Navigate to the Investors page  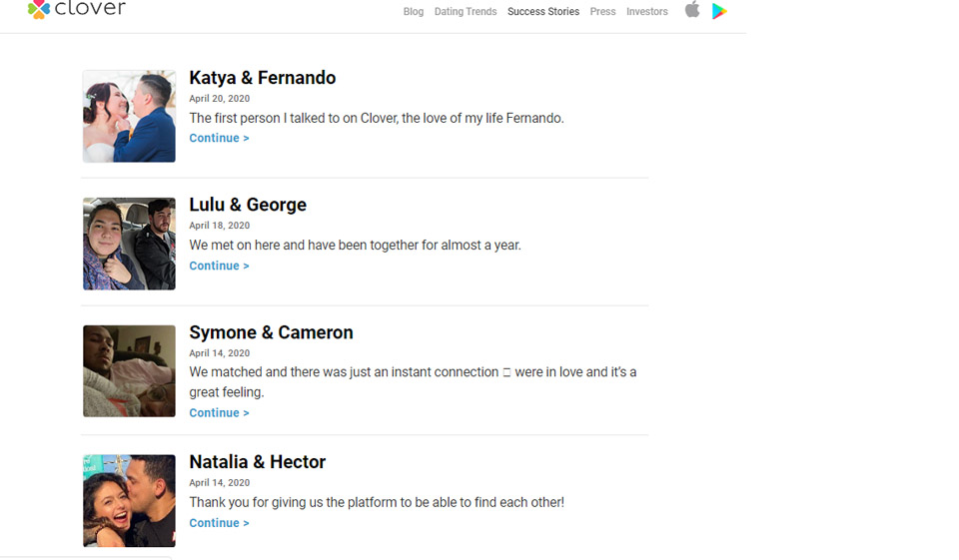click(x=647, y=12)
